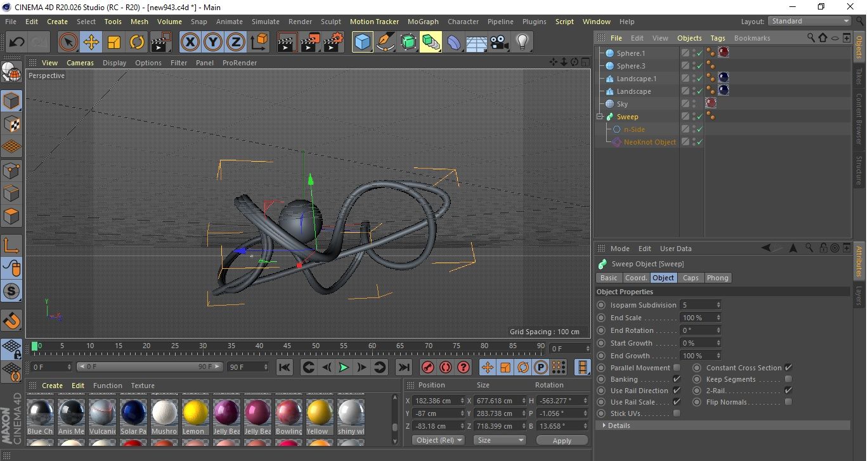
Task: Select the Lemon yellow material
Action: [196, 417]
